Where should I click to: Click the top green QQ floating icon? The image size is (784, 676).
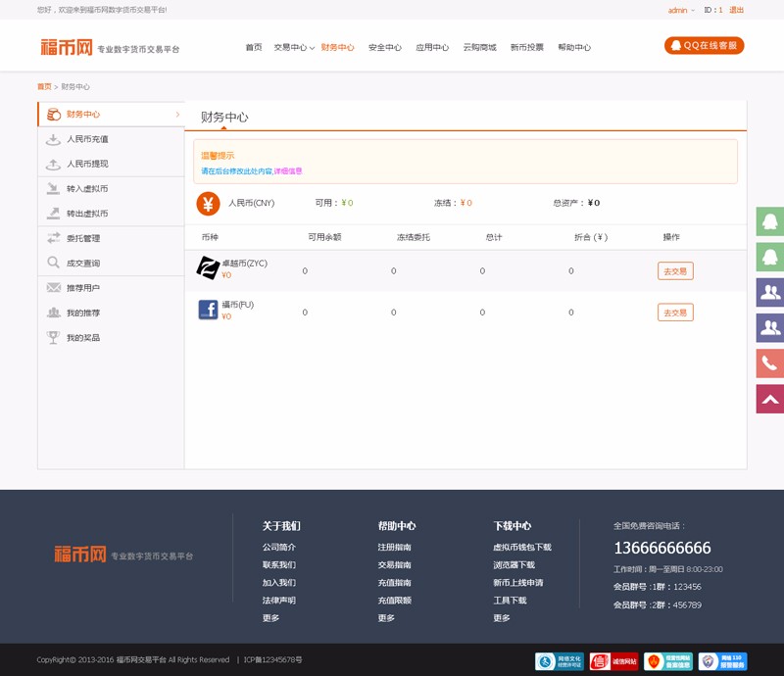[770, 221]
